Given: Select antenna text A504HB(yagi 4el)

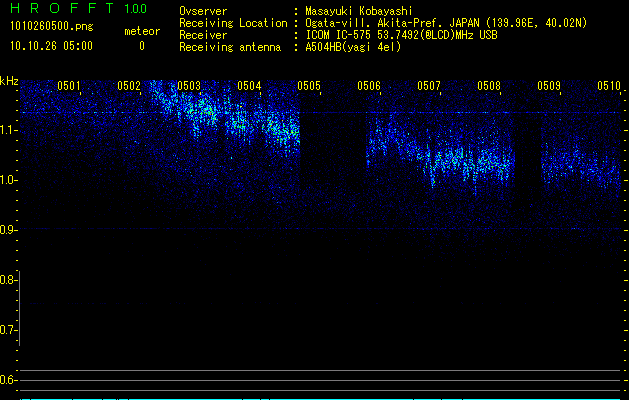Looking at the screenshot, I should click(x=353, y=47).
